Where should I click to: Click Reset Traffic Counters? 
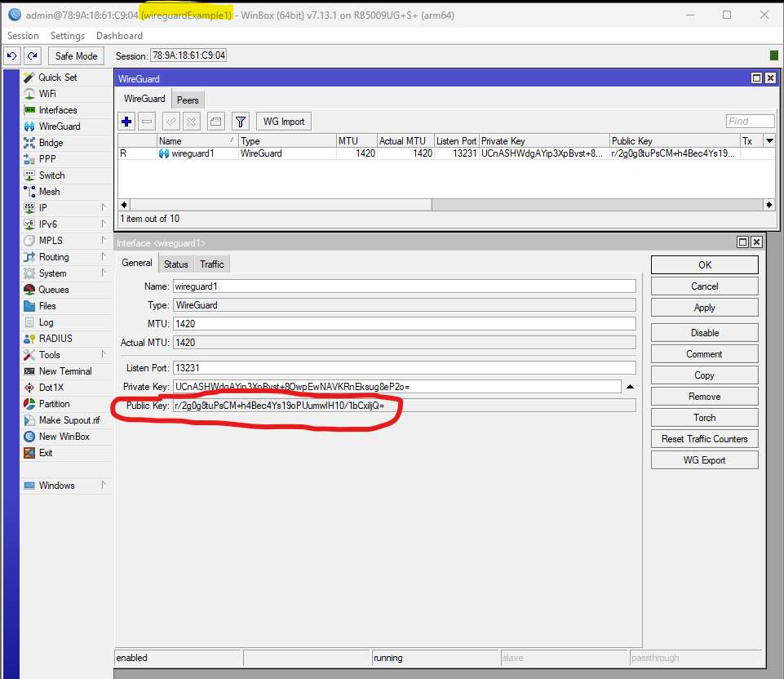[705, 439]
